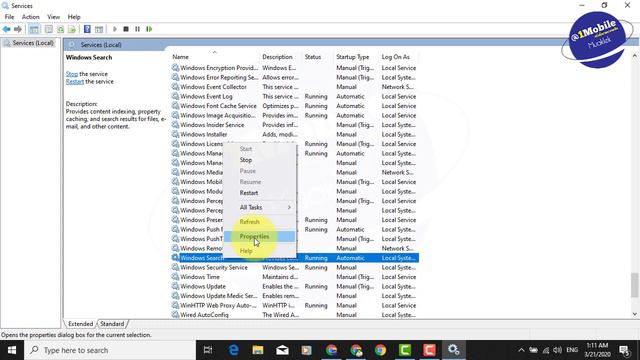Viewport: 640px width, 360px height.
Task: Switch to the Extended tab
Action: pyautogui.click(x=80, y=324)
